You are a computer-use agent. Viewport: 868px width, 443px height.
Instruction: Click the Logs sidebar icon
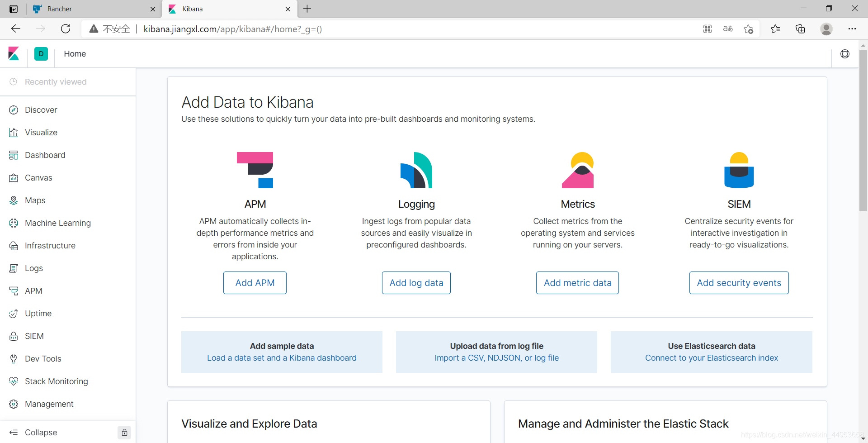click(x=14, y=268)
